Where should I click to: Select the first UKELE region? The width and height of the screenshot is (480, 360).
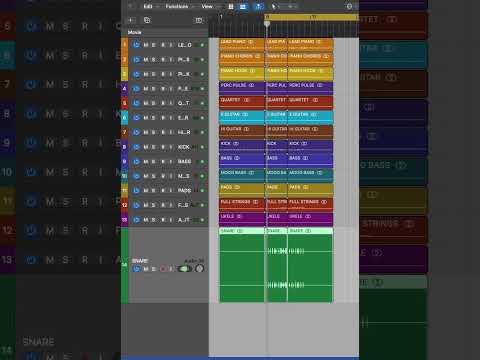[242, 219]
